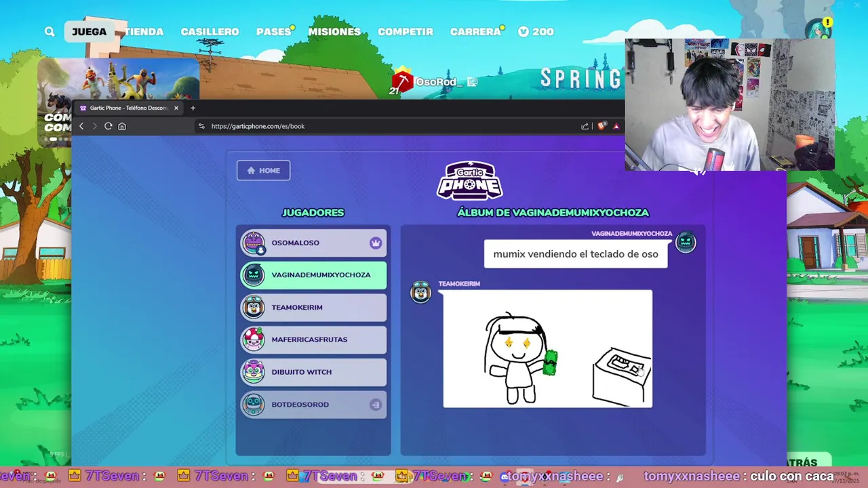Click the browser home icon beside reload
Screen dimensions: 868x488
pyautogui.click(x=122, y=126)
